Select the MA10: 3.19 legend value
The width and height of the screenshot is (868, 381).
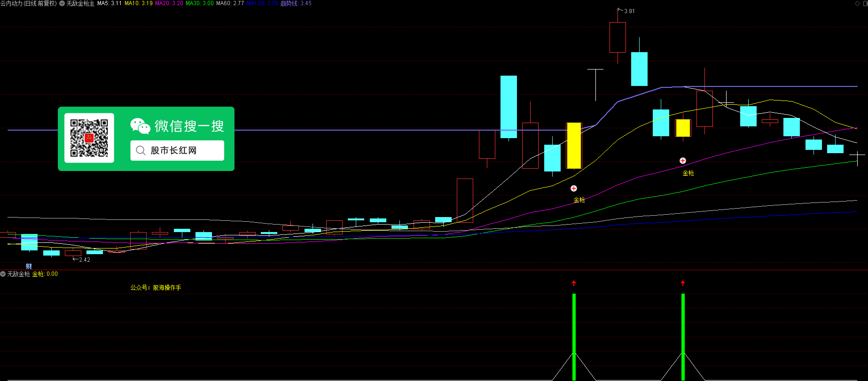tap(138, 3)
